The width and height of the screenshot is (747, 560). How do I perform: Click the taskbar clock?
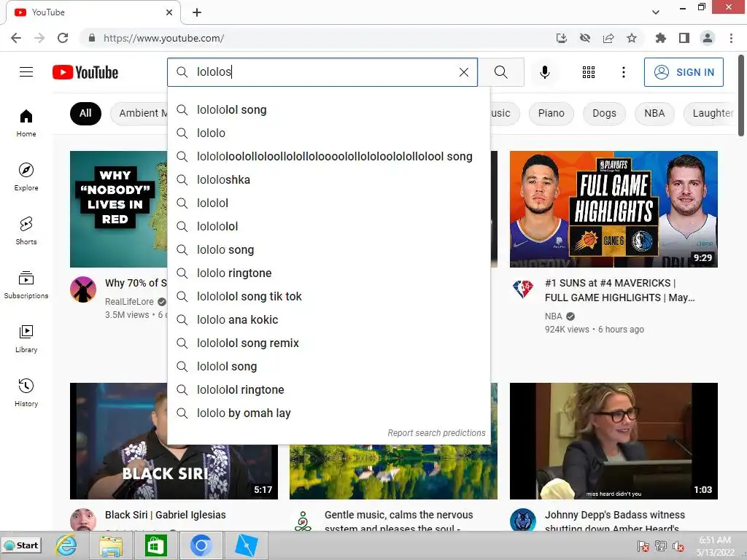715,546
